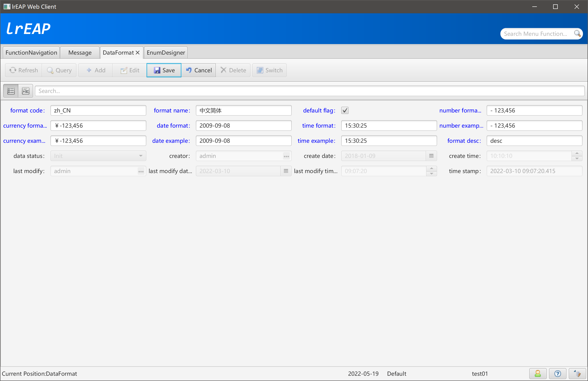Open last modify date calendar picker
The width and height of the screenshot is (588, 381).
tap(286, 171)
